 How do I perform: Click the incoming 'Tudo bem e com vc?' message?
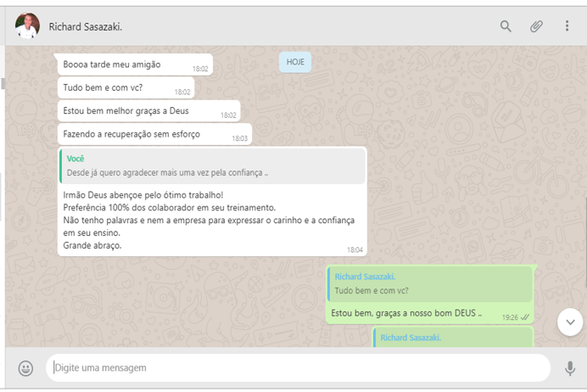coord(103,88)
